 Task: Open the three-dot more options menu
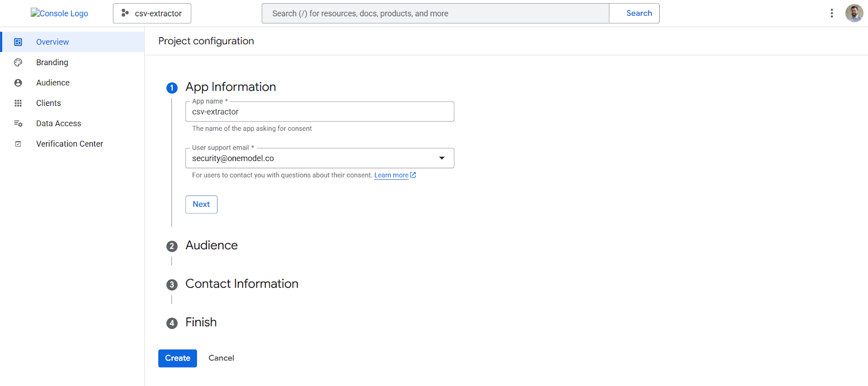pyautogui.click(x=831, y=13)
